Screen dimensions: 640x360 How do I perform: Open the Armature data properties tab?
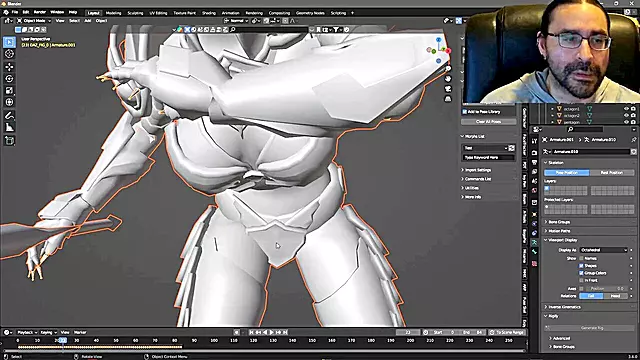(x=534, y=242)
